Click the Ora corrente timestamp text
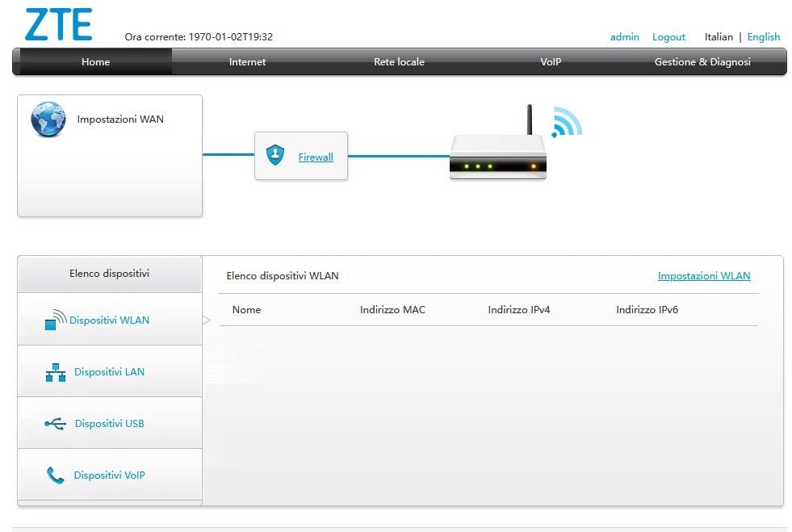Screen dimensions: 792x532 point(199,37)
